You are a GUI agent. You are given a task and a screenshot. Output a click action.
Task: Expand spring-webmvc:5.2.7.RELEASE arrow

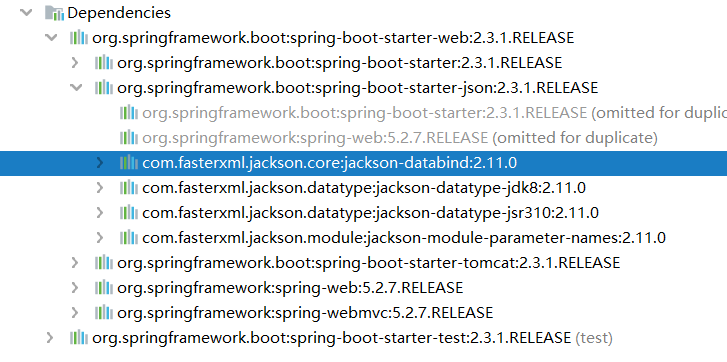[75, 313]
